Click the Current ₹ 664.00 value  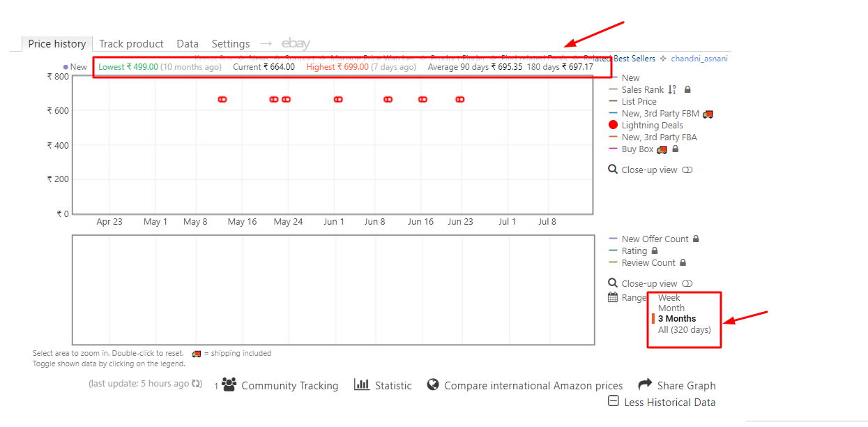coord(264,67)
